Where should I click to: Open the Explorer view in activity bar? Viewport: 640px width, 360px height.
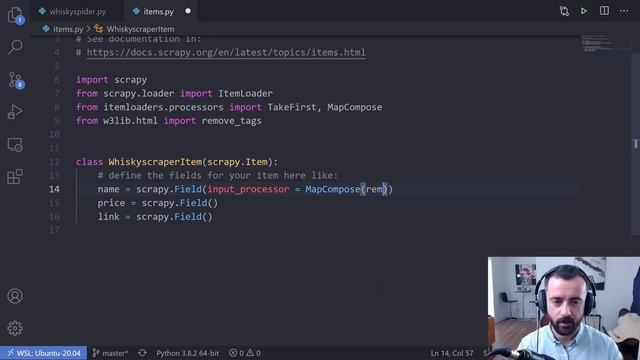tap(16, 16)
